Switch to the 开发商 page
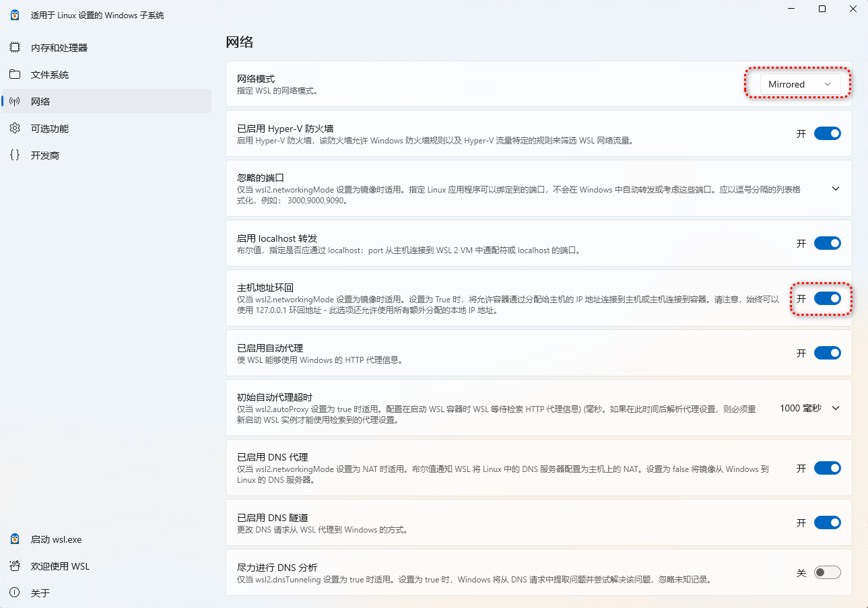 pyautogui.click(x=106, y=156)
